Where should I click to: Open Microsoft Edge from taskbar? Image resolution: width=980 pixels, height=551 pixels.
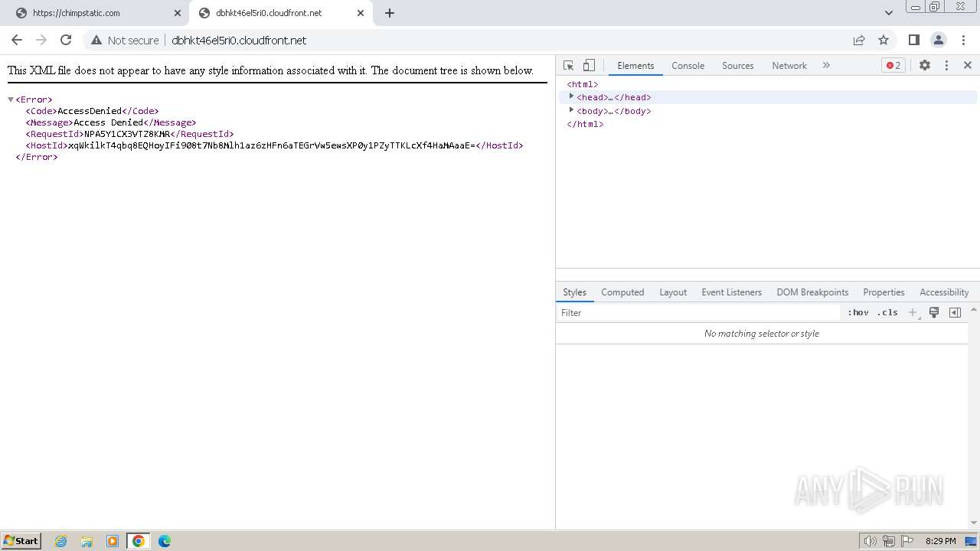165,541
